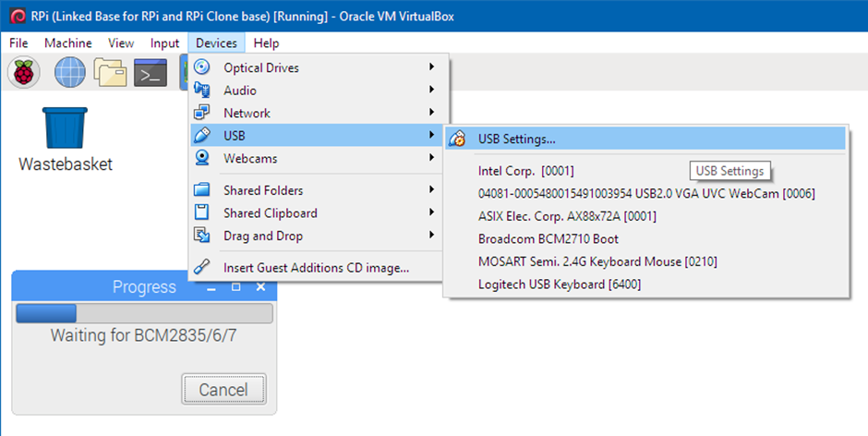The image size is (868, 436).
Task: Click the Optical Drives disc icon
Action: coord(203,67)
